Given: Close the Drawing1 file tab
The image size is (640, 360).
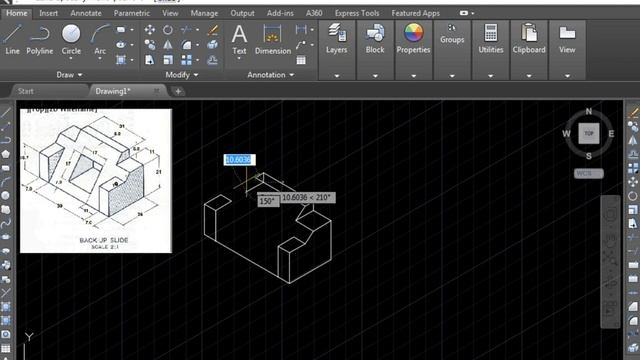Looking at the screenshot, I should click(x=157, y=91).
